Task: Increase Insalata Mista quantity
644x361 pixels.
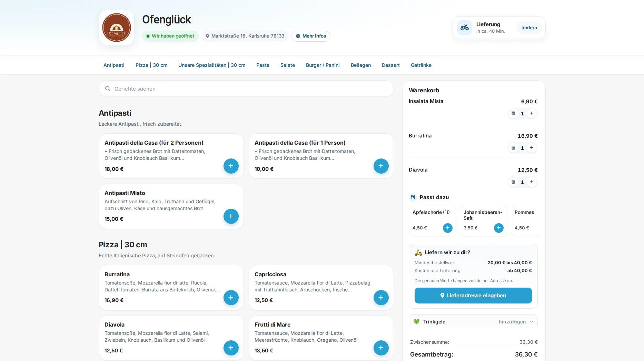Action: point(532,113)
